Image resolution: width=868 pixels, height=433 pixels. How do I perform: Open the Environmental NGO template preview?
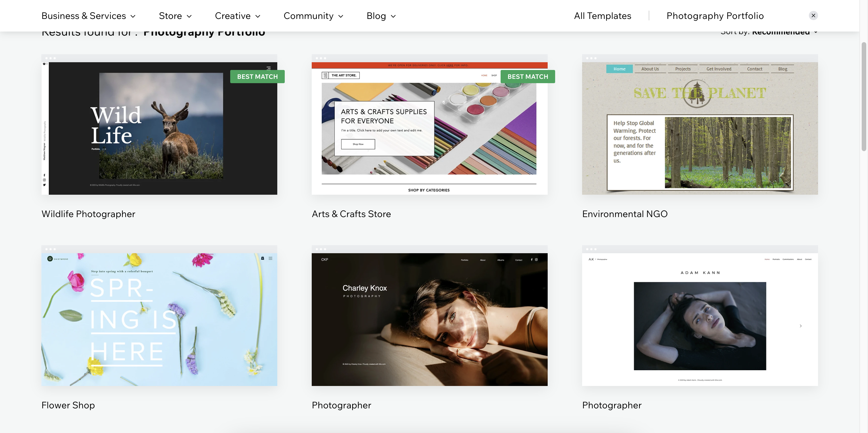point(700,128)
